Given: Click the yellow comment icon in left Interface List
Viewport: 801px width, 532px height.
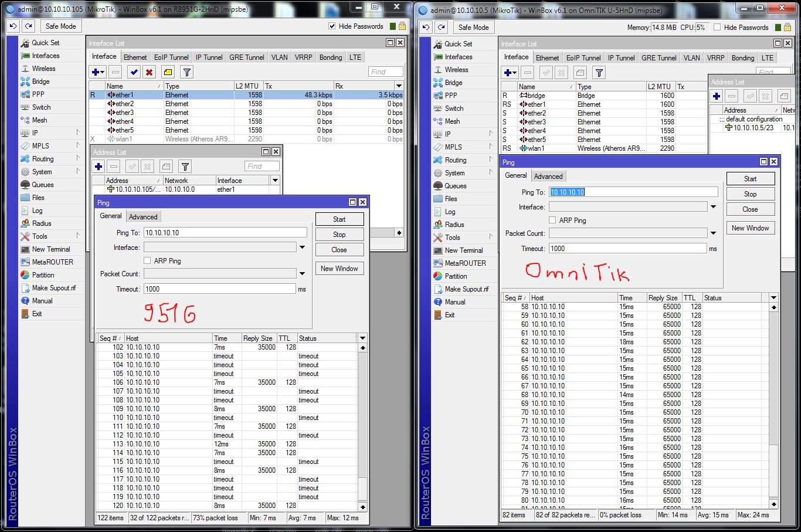Looking at the screenshot, I should (168, 72).
